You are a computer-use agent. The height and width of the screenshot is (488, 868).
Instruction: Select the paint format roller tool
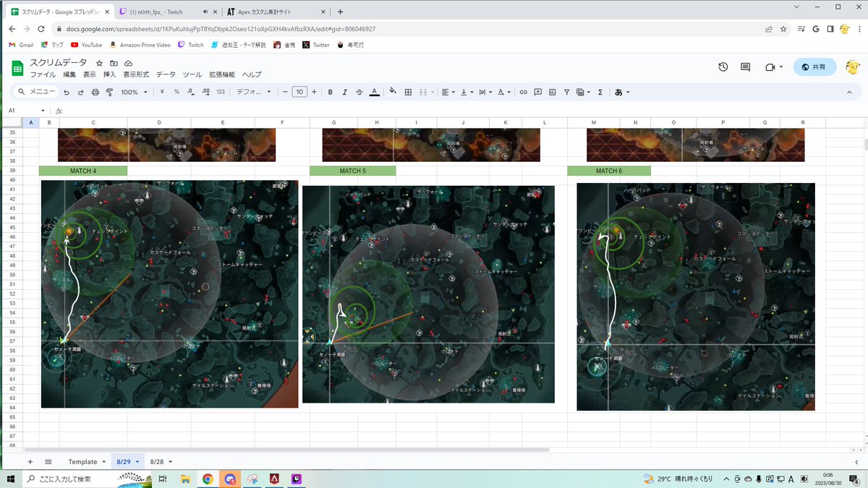coord(110,92)
